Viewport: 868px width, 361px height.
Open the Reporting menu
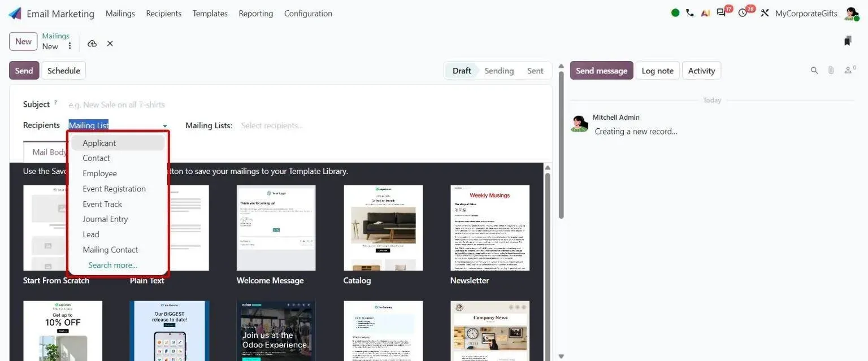point(255,14)
